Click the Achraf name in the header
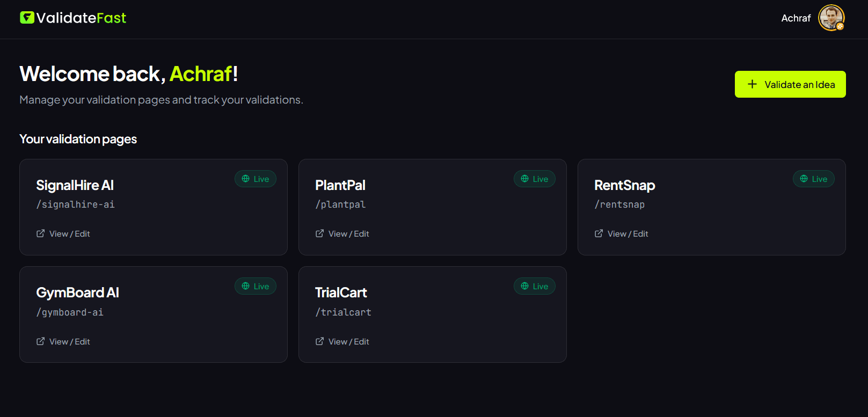The image size is (868, 417). point(796,18)
